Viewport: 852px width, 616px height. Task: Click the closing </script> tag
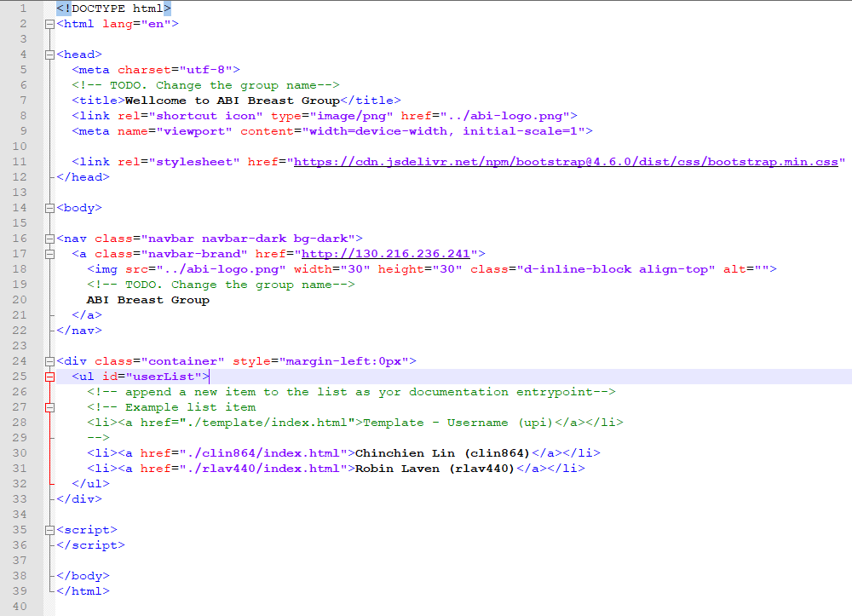pos(91,544)
